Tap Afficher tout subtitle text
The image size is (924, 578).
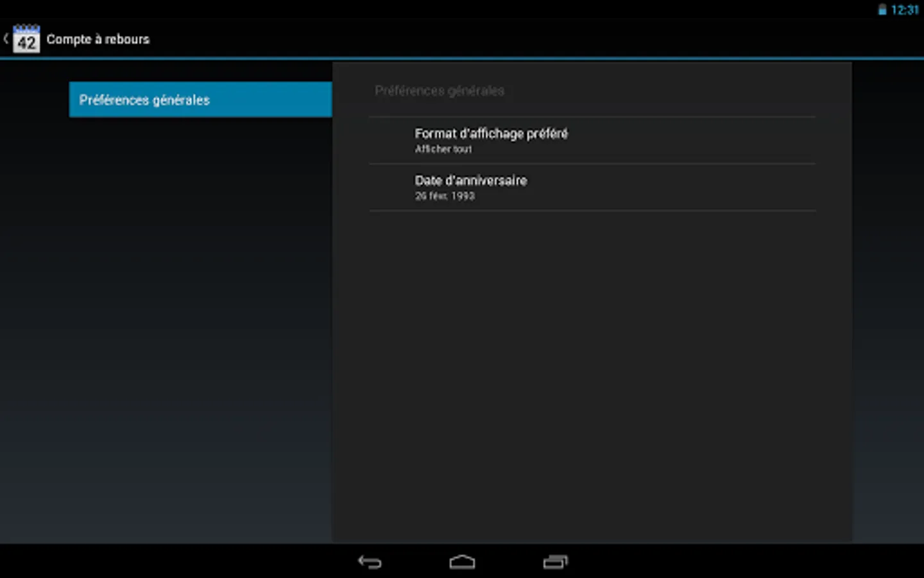(443, 149)
